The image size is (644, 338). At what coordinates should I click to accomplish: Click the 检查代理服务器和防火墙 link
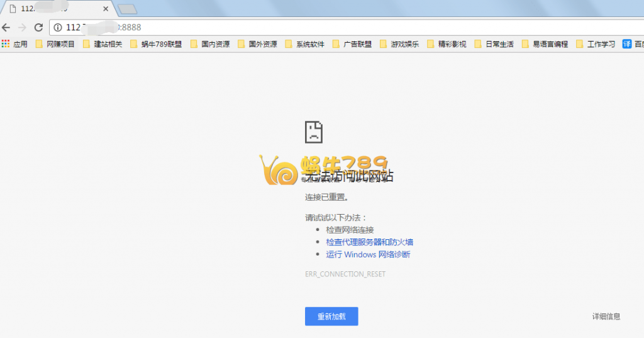(x=369, y=242)
